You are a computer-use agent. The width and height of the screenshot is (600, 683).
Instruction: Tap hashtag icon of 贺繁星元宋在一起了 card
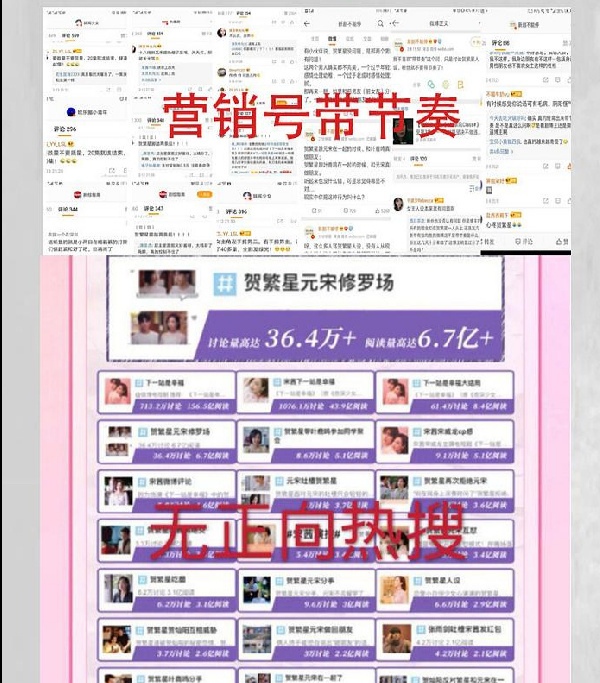(x=279, y=679)
